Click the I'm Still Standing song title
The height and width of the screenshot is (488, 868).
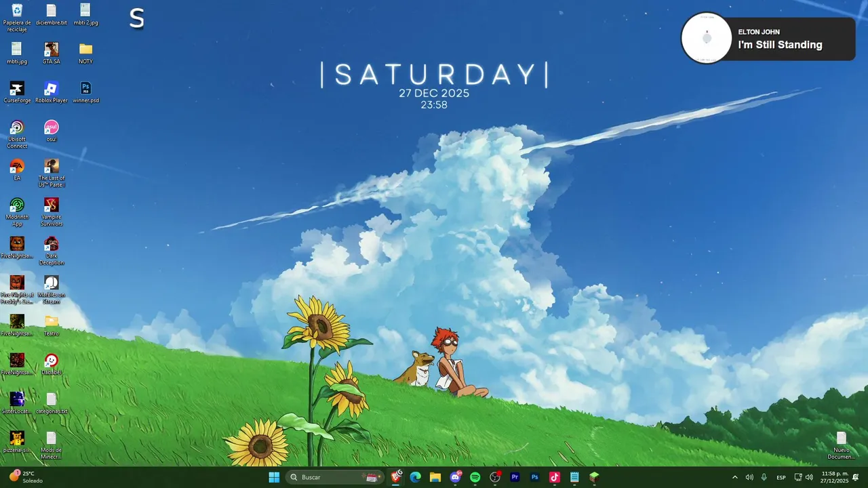[780, 45]
